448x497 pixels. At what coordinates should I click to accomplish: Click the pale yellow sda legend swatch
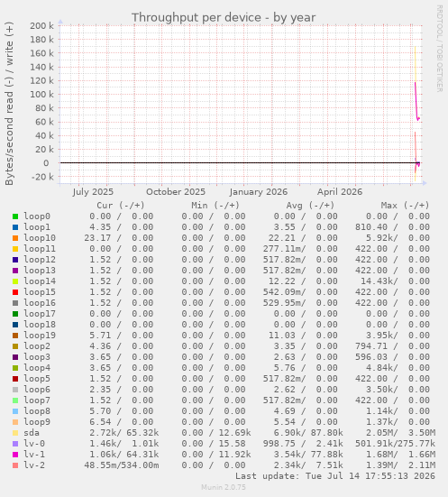(15, 433)
